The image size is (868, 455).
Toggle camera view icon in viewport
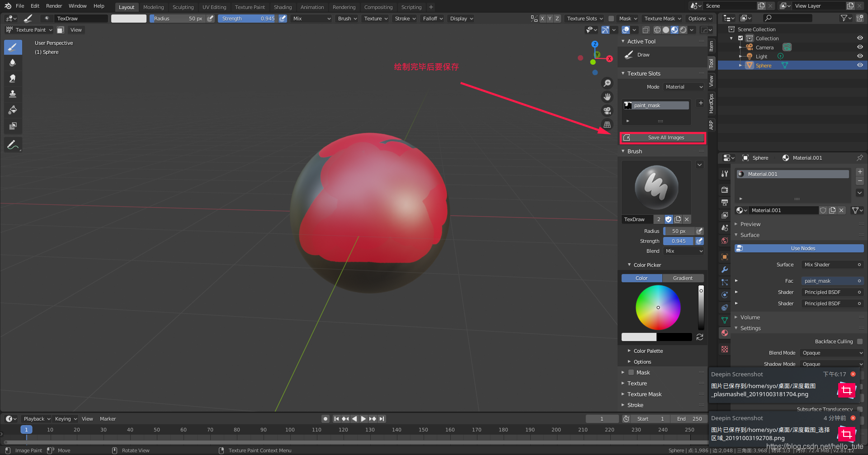pos(607,110)
